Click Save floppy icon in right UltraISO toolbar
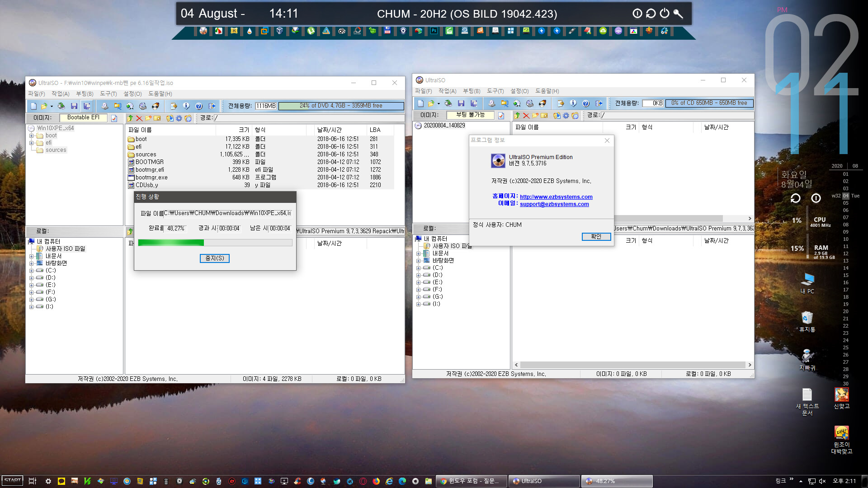 click(x=461, y=103)
